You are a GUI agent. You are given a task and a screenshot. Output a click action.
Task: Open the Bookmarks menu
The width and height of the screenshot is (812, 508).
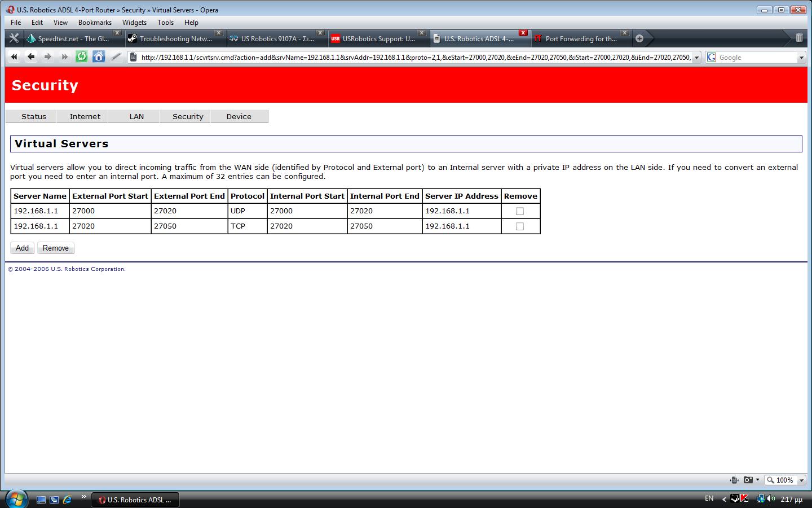(95, 23)
